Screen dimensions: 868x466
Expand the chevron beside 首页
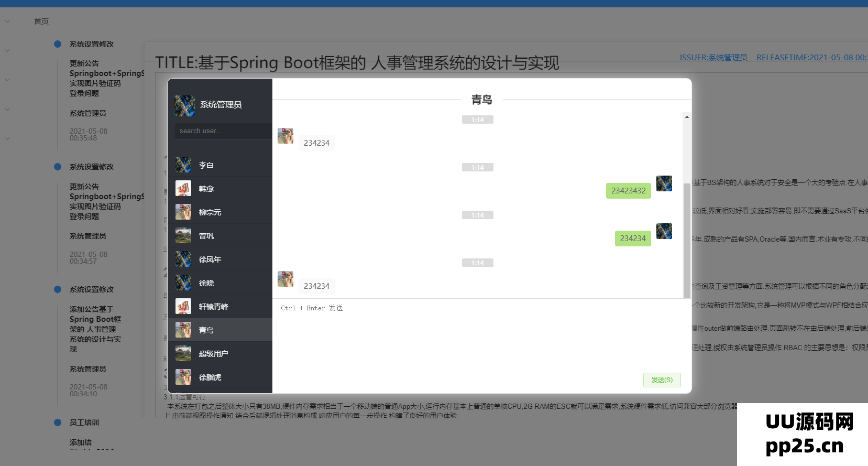click(x=7, y=21)
